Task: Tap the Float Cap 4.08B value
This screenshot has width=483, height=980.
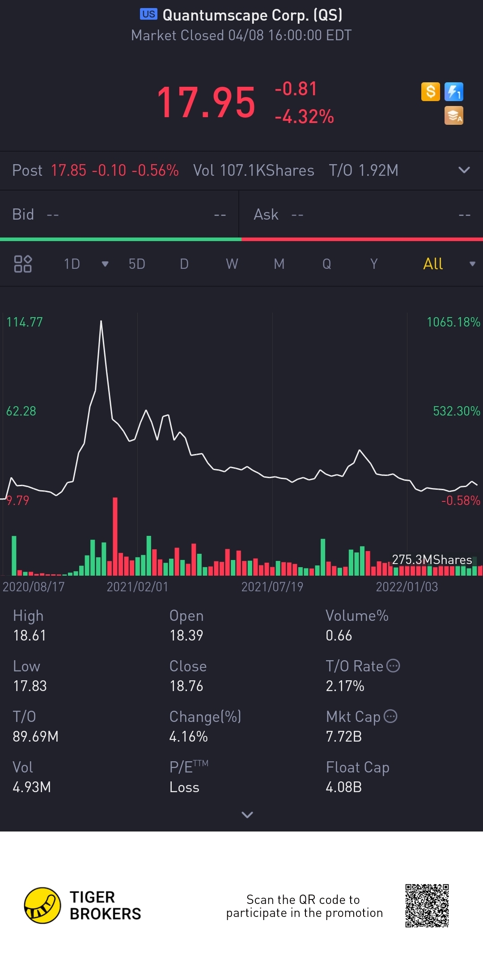Action: pos(344,787)
